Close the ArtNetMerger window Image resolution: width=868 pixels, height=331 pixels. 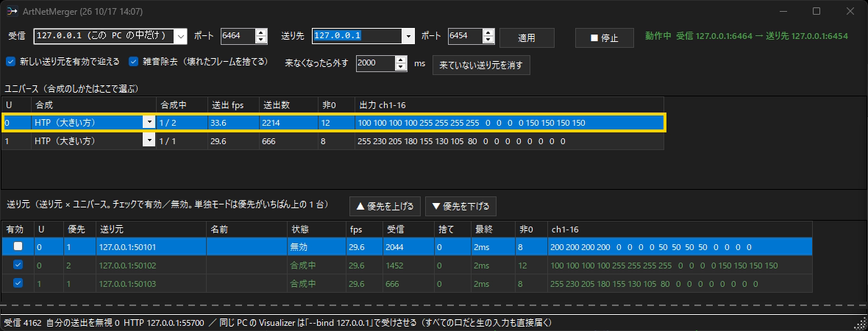[x=850, y=11]
